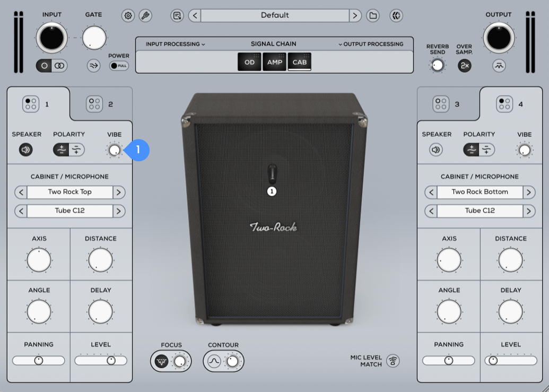Next microphone arrow in left panel Tube C12
Image resolution: width=549 pixels, height=392 pixels.
119,211
